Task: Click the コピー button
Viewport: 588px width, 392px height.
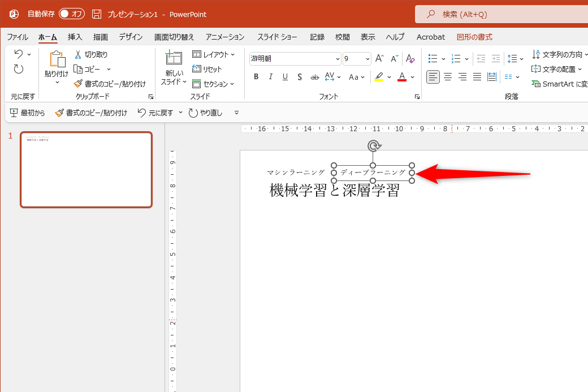Action: 87,69
